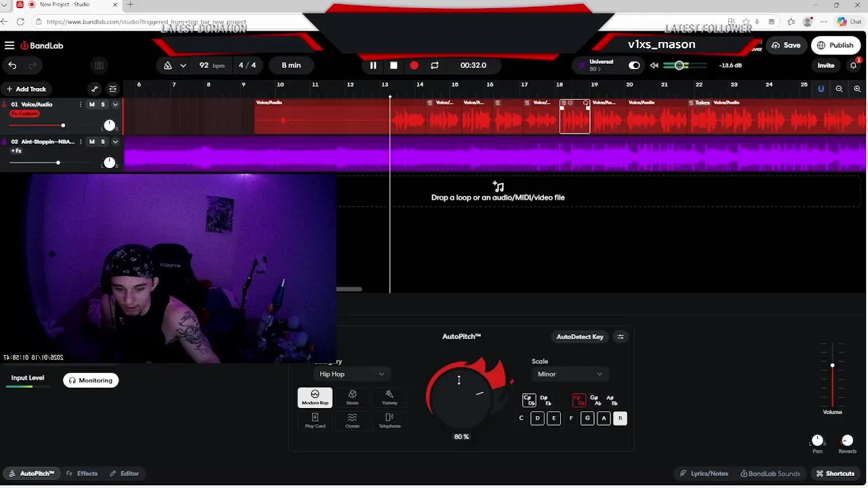The image size is (868, 488).
Task: Expand the 01 Voice/Audio track chevron
Action: tap(115, 104)
